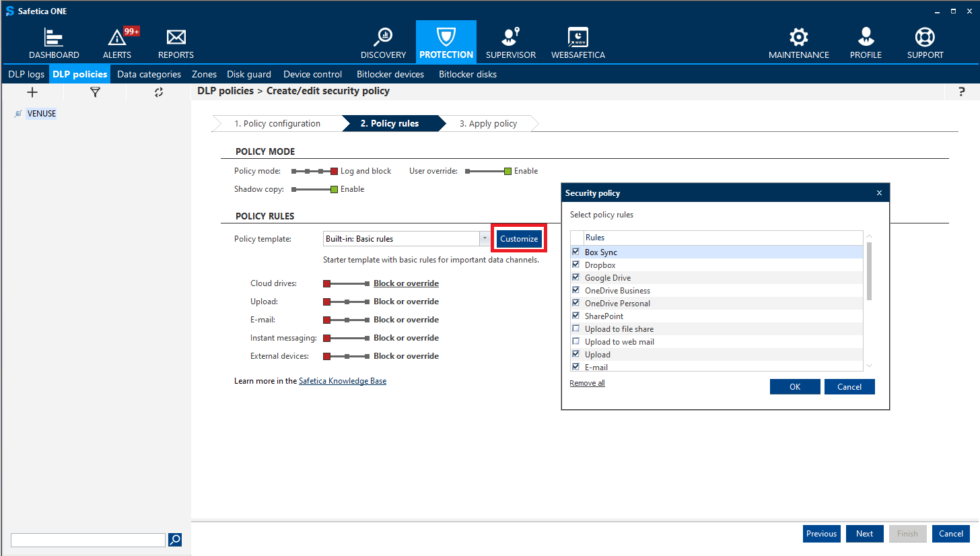980x556 pixels.
Task: Open the Supervisor module
Action: click(511, 44)
